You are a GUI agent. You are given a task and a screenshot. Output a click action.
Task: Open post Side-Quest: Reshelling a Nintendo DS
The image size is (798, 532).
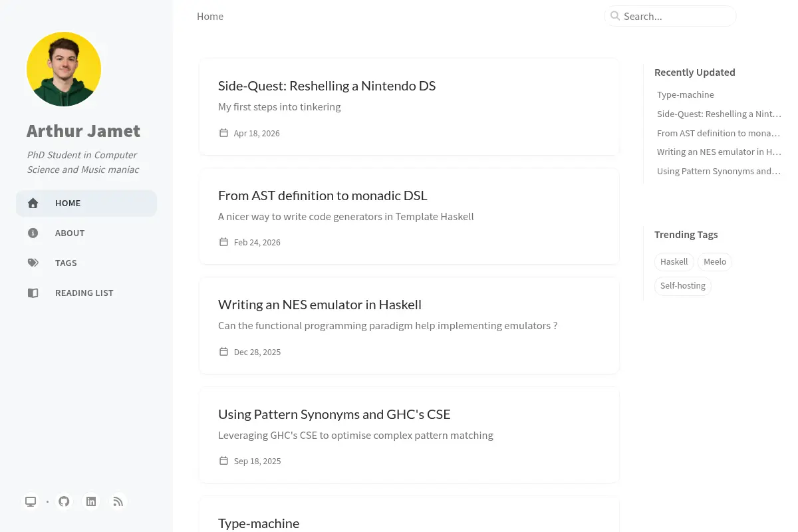pos(409,106)
